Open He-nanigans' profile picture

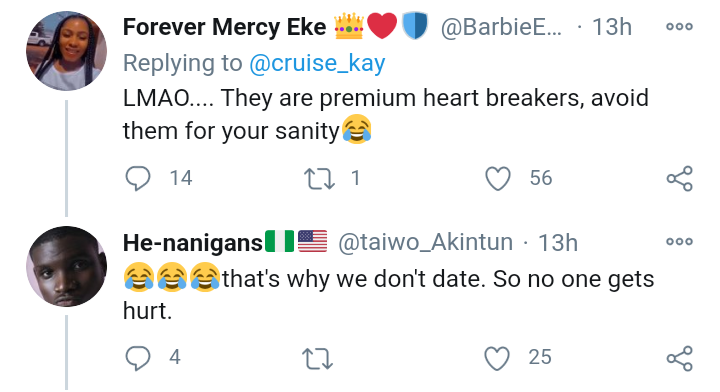pos(67,266)
